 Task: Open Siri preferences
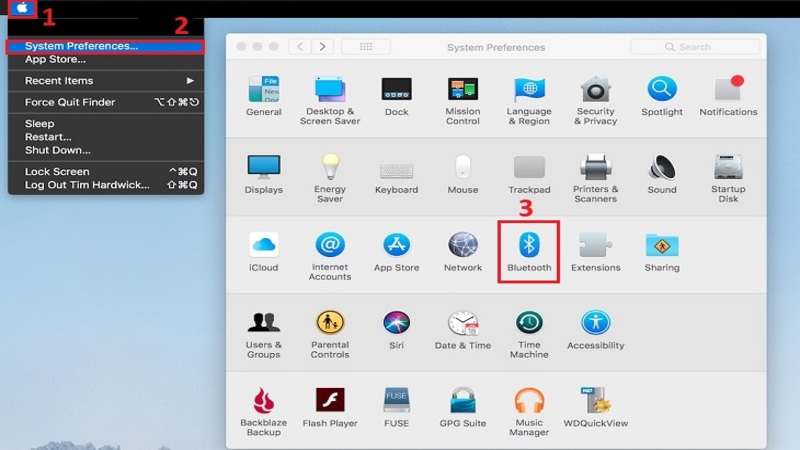396,330
